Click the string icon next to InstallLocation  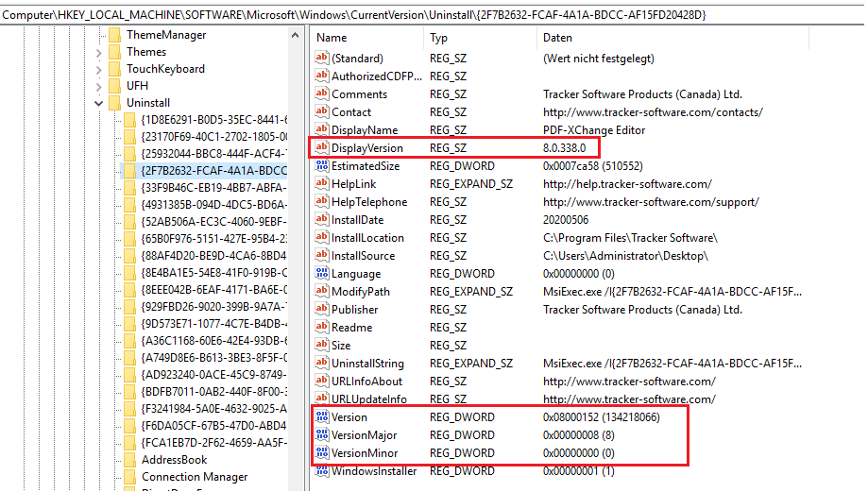pos(321,238)
